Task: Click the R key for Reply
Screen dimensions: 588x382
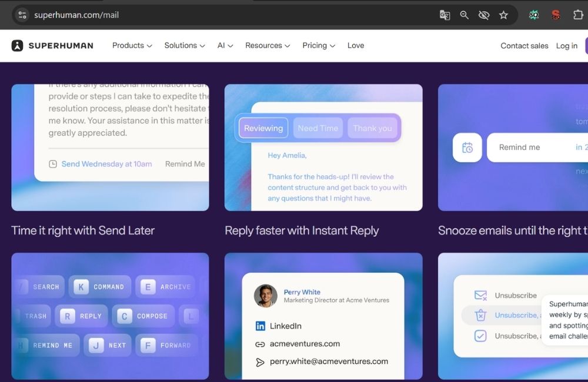Action: [68, 316]
